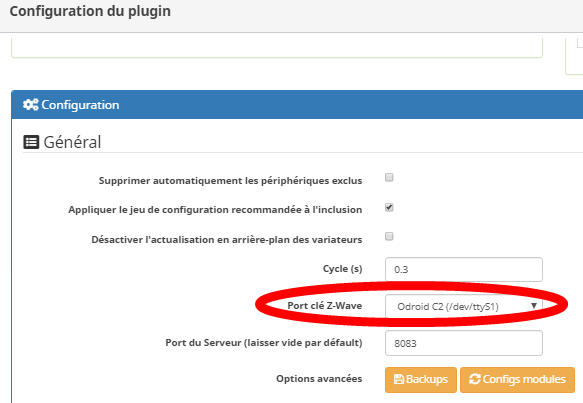Click the gears icon in Configuration header
Screen dimensions: 583x403
click(x=30, y=104)
